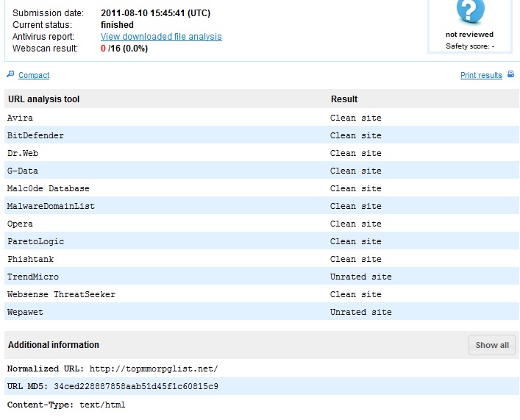Open View downloaded file analysis link
This screenshot has height=420, width=520.
[161, 37]
